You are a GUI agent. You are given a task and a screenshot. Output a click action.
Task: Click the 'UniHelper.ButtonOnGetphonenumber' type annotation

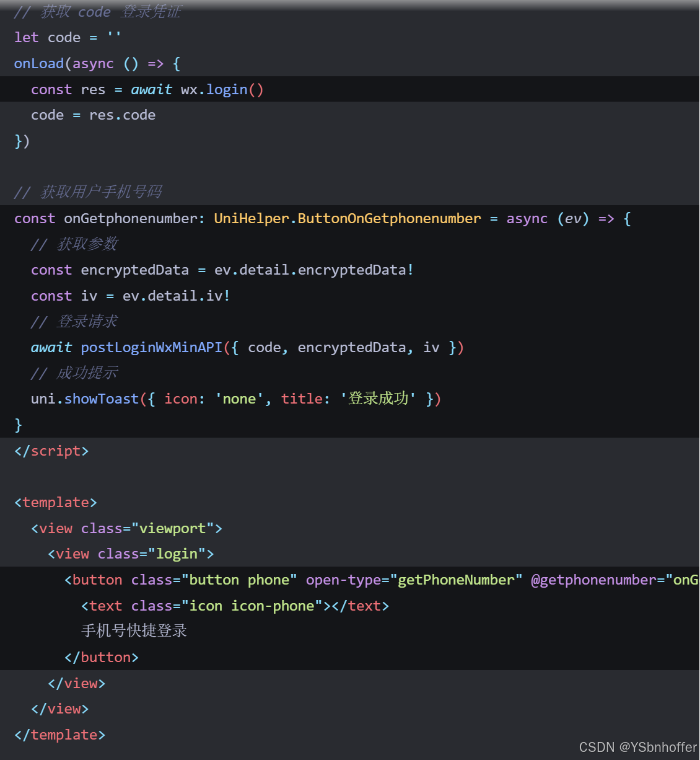348,218
